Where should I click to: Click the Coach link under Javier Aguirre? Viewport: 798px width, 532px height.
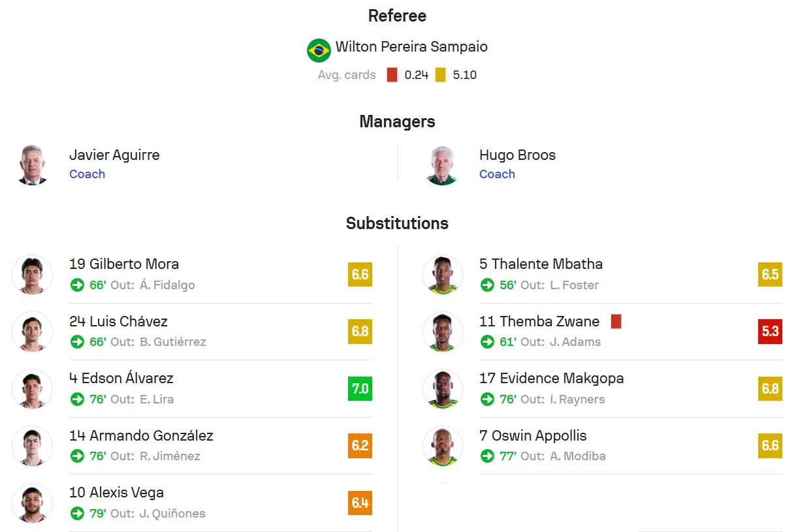[x=87, y=174]
